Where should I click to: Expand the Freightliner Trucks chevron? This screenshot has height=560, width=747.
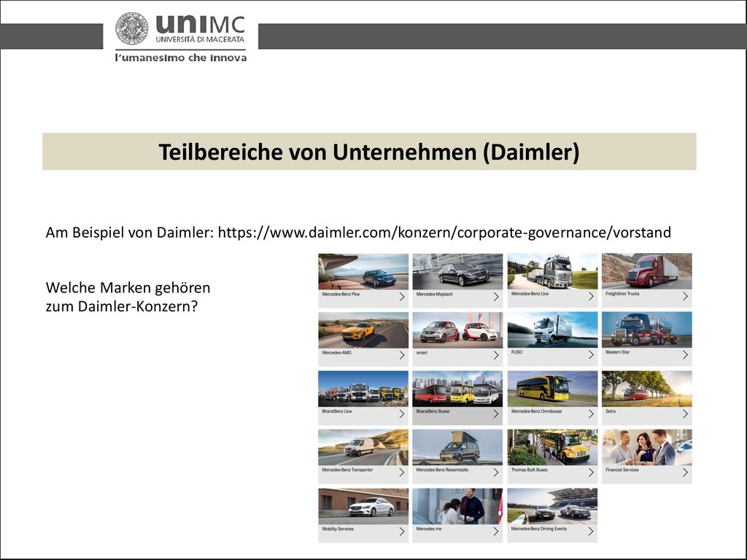(685, 296)
